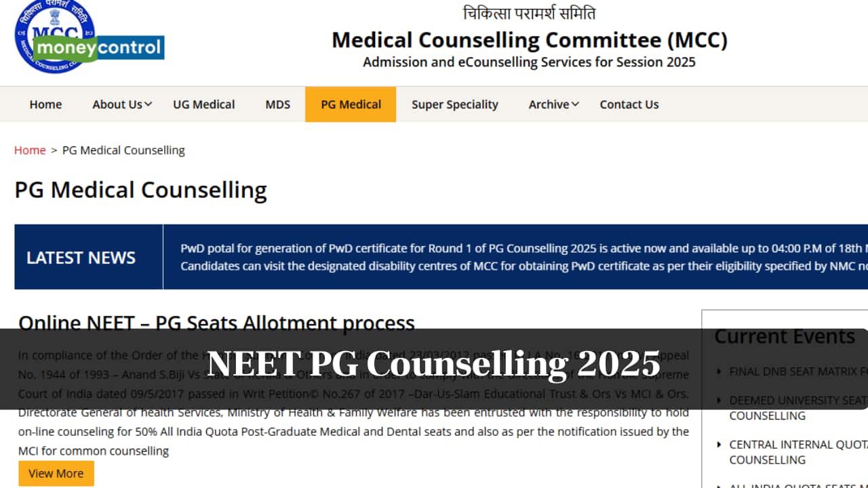868x488 pixels.
Task: Click the scrolling LATEST NEWS ticker text
Action: point(475,257)
